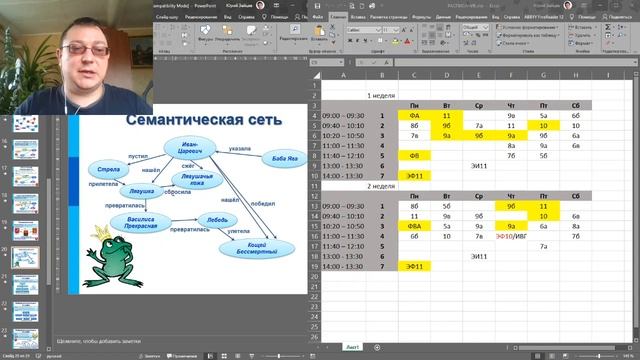Open the Excel Файл tab

pos(318,17)
